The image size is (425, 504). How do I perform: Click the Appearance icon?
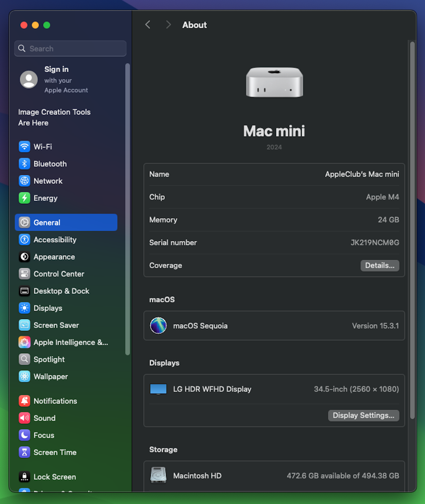point(24,257)
